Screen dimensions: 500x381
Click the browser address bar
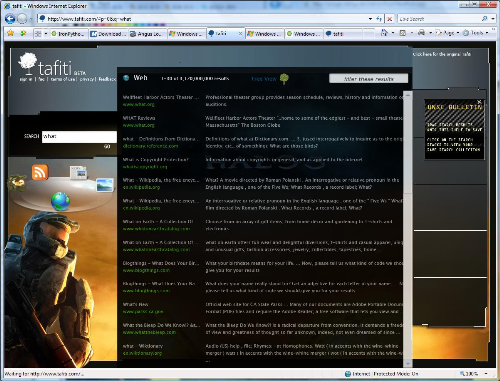[202, 19]
